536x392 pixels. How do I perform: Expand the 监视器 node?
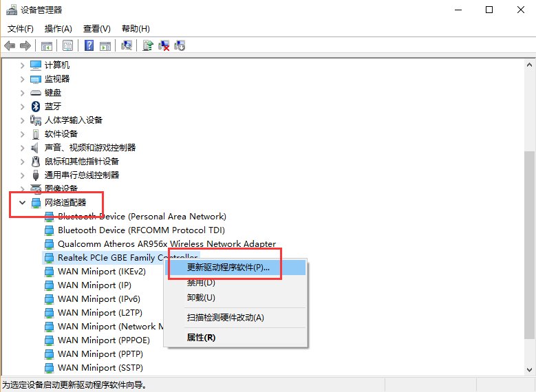(x=22, y=79)
